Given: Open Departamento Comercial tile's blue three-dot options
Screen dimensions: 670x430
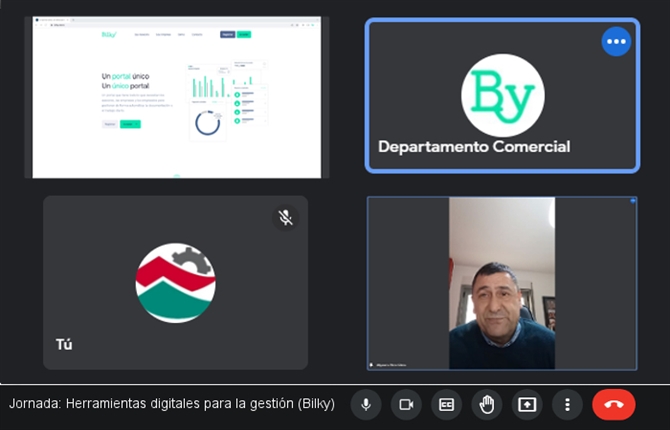Looking at the screenshot, I should coord(616,41).
